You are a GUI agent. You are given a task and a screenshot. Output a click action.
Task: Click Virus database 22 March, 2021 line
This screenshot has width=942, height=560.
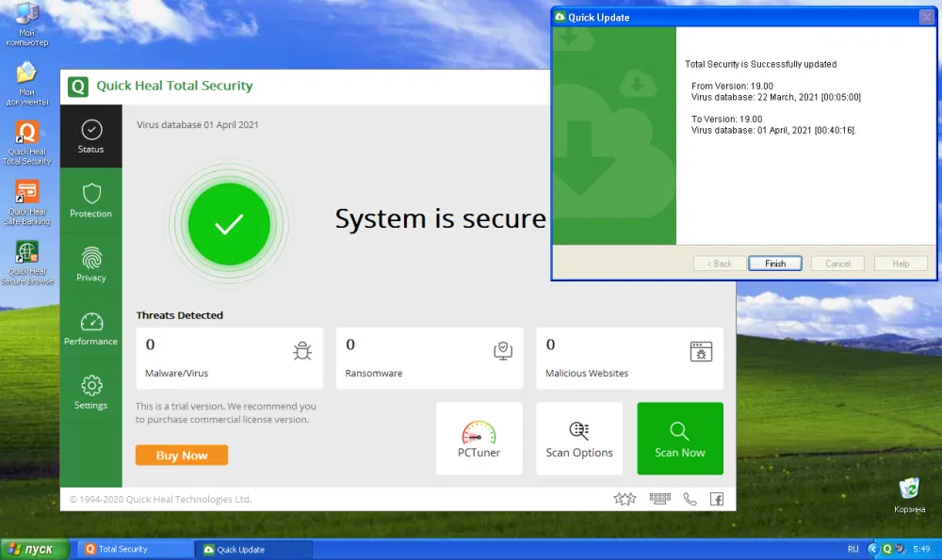point(776,97)
